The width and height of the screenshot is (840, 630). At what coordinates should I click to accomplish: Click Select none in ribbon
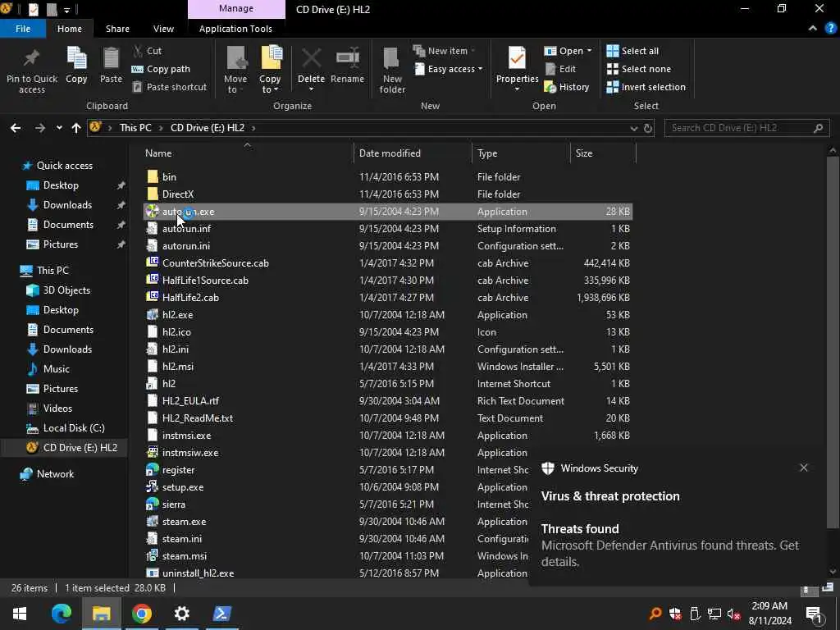tap(638, 69)
